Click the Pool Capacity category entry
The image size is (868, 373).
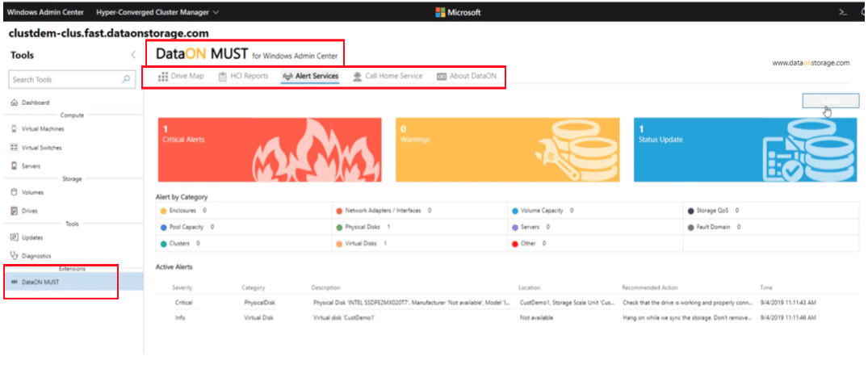(x=187, y=228)
